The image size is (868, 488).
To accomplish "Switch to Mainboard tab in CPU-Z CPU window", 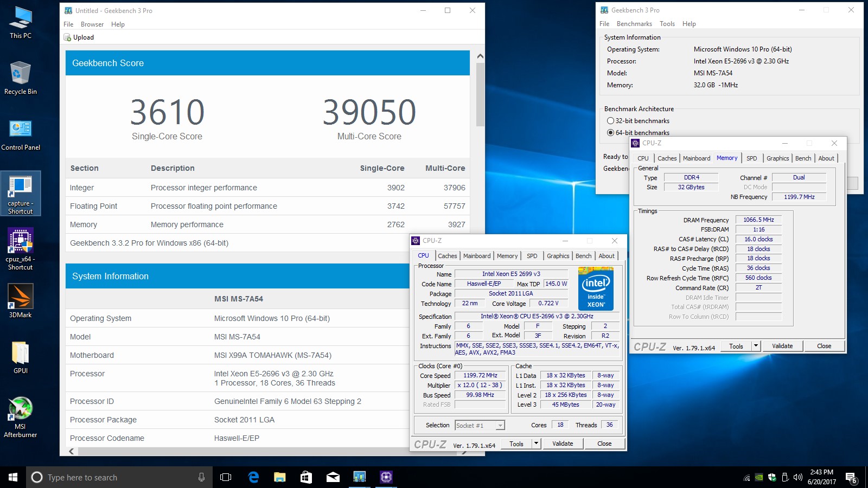I will coord(477,256).
